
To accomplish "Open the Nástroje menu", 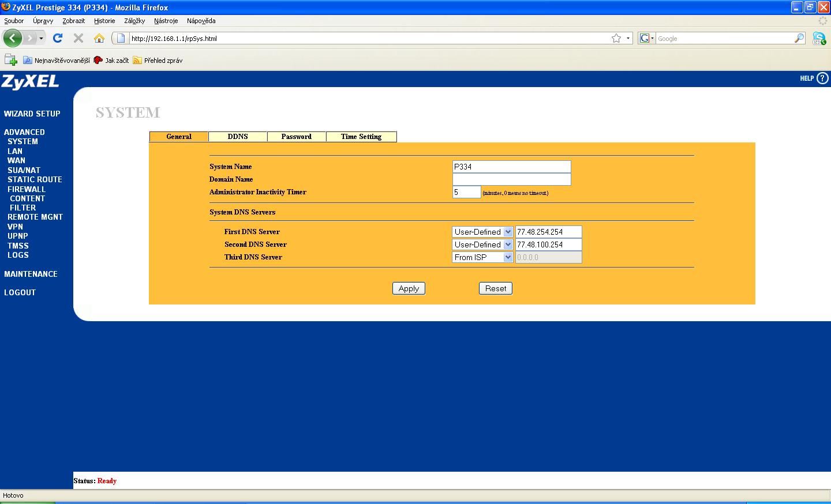I will [x=166, y=21].
